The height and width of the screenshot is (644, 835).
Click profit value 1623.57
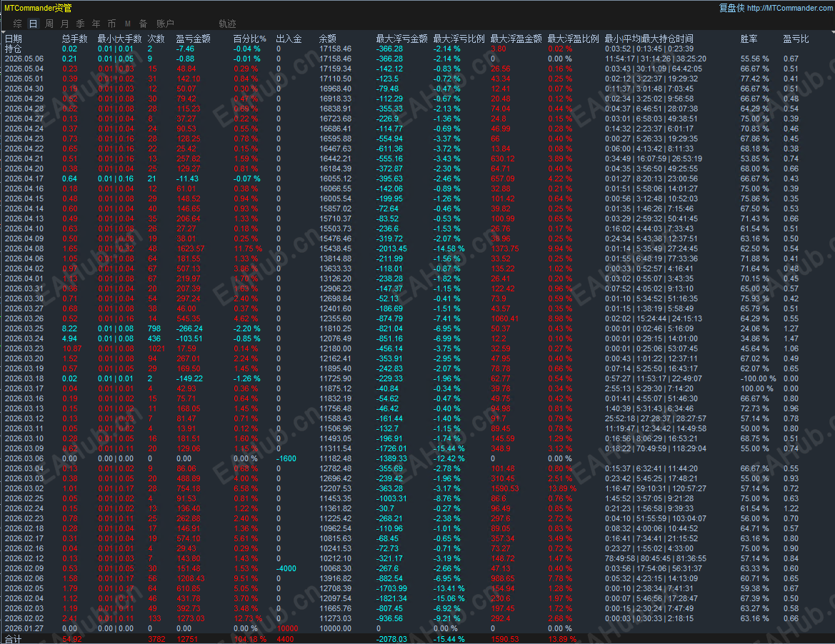point(190,248)
